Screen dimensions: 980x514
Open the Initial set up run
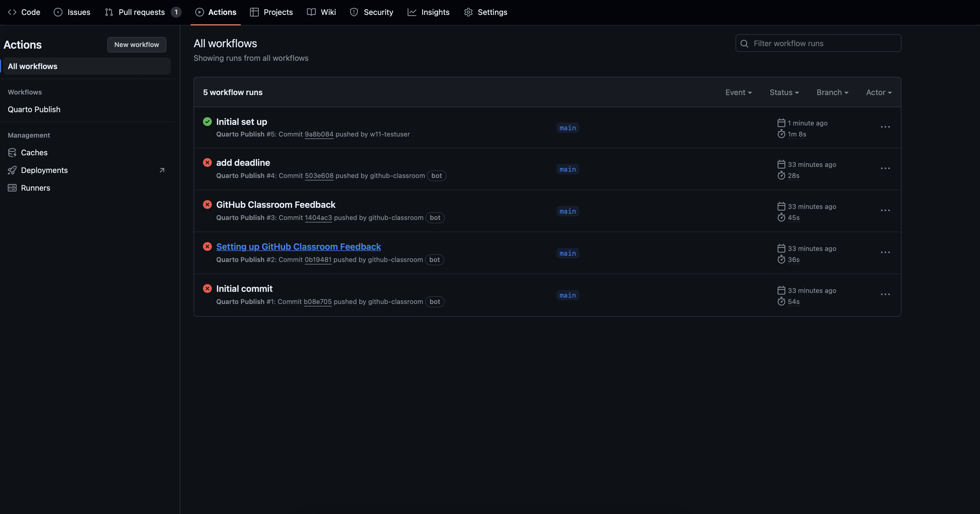(x=242, y=122)
